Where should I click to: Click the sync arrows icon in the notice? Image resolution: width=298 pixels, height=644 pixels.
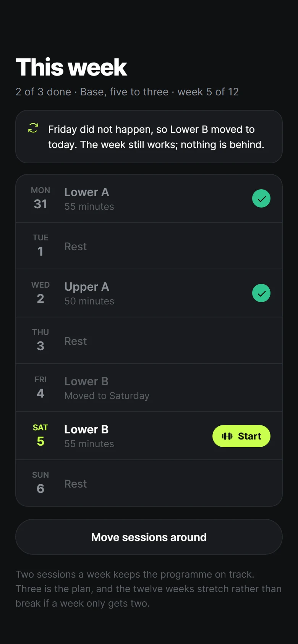[33, 128]
